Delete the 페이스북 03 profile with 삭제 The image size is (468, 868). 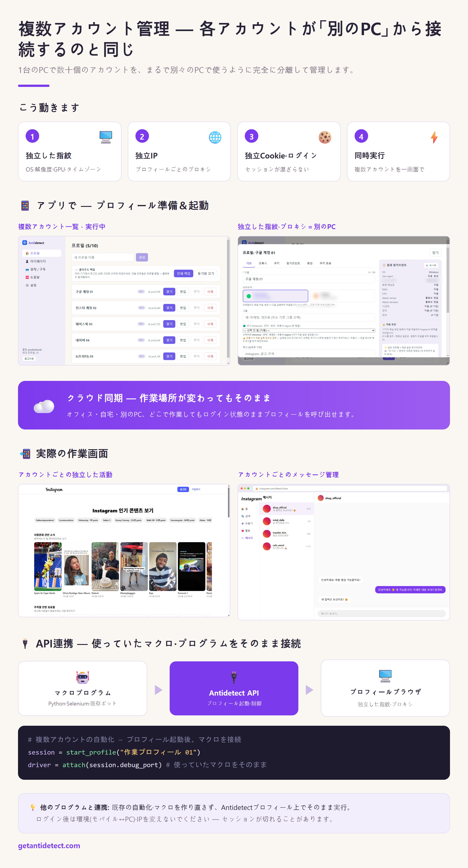210,324
